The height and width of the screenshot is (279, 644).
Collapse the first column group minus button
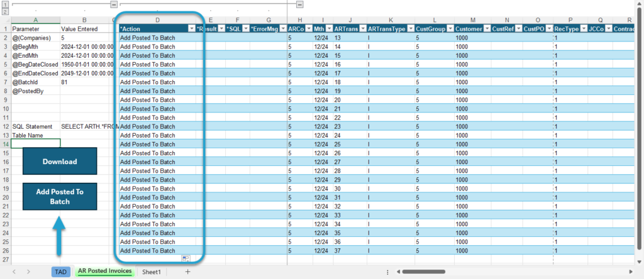(x=114, y=4)
